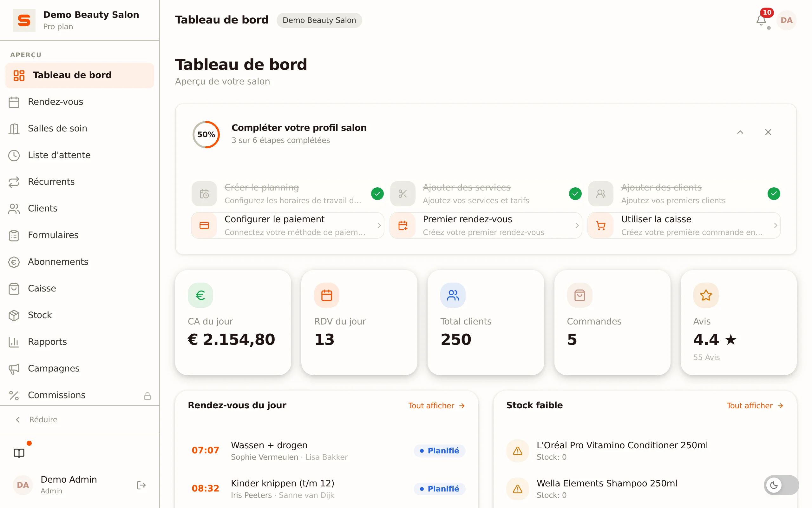Click the cart icon of Utiliser la caisse
Image resolution: width=812 pixels, height=508 pixels.
(601, 225)
